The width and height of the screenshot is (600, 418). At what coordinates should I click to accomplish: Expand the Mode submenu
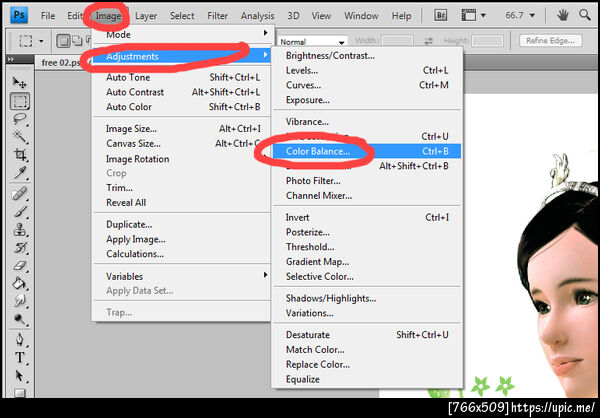pyautogui.click(x=182, y=34)
